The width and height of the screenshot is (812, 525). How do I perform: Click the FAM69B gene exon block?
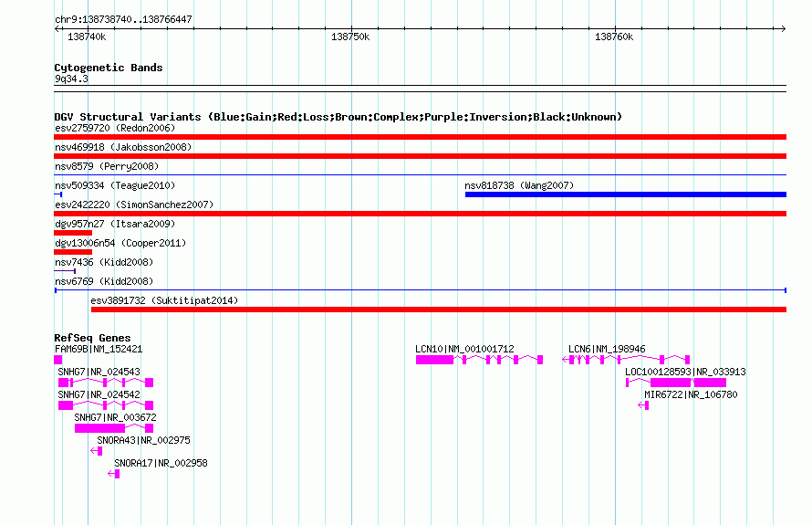tap(58, 360)
